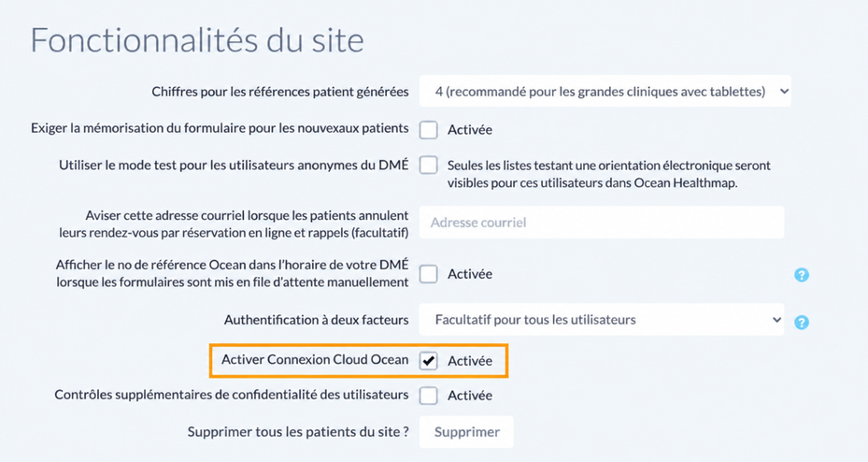Viewport: 868px width, 462px height.
Task: Click chevron arrow of the Chiffres references dropdown
Action: click(784, 92)
